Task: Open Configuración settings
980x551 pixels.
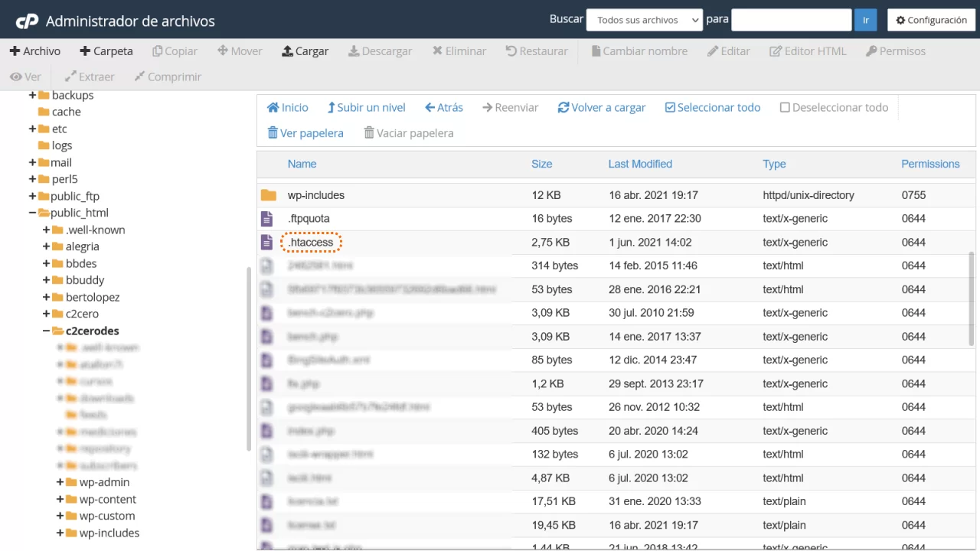Action: tap(931, 20)
